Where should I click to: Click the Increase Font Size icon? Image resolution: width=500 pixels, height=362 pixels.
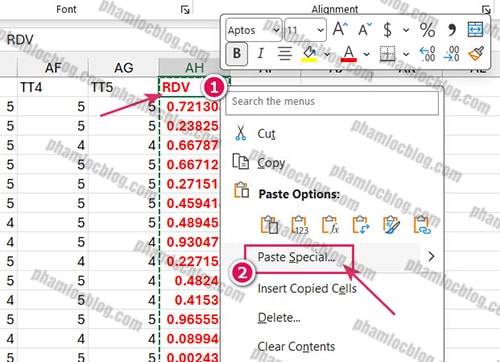coord(340,29)
